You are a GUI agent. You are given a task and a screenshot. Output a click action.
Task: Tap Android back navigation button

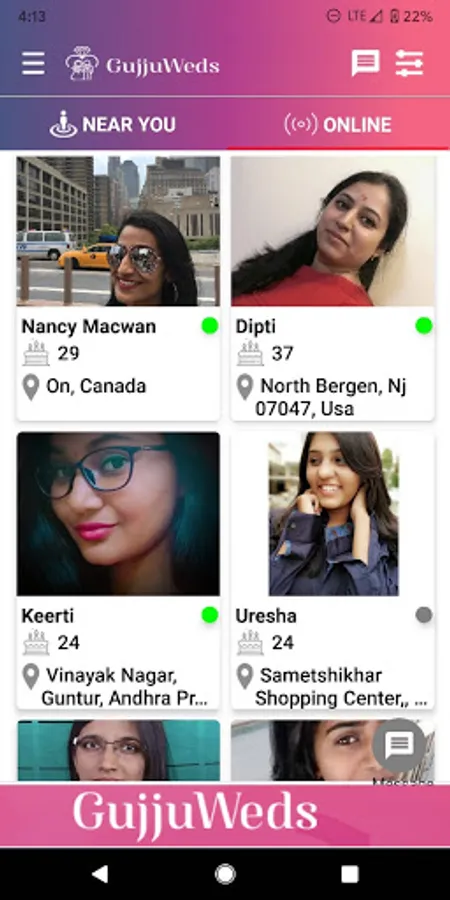click(100, 874)
